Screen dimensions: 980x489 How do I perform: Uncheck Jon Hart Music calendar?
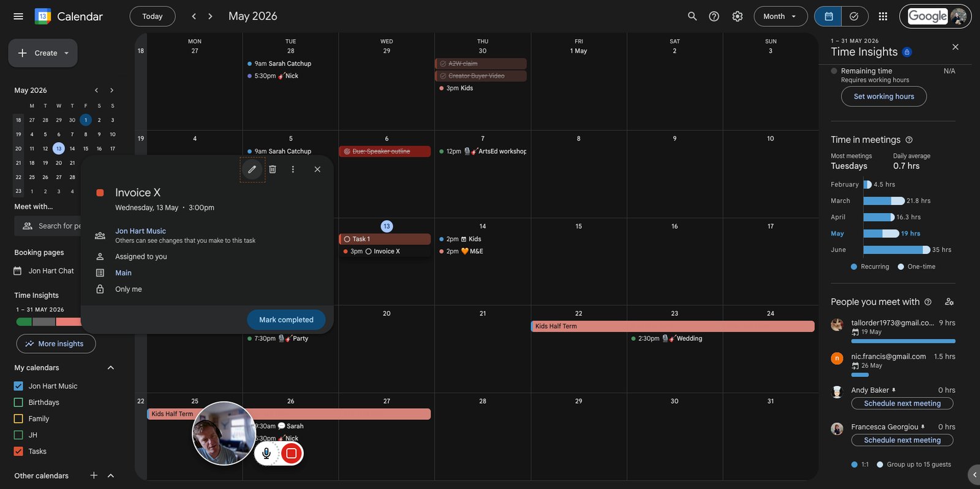pos(18,386)
